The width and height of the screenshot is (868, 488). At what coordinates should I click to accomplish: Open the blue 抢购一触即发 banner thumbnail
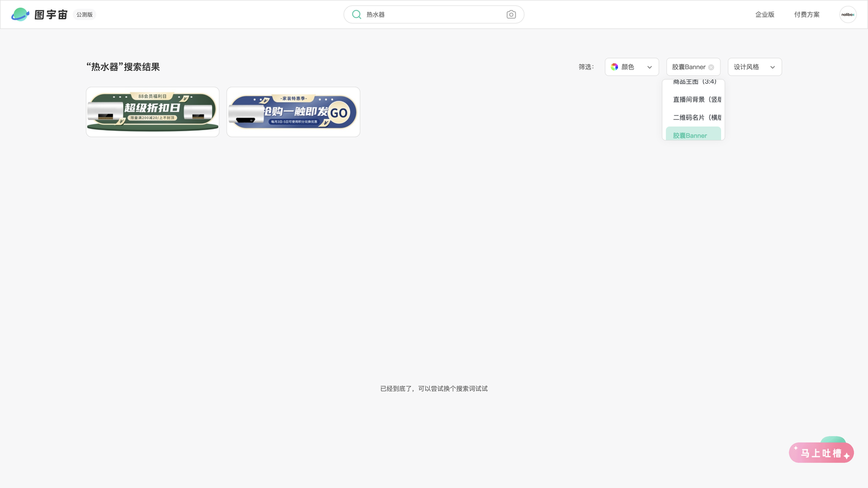click(x=293, y=112)
